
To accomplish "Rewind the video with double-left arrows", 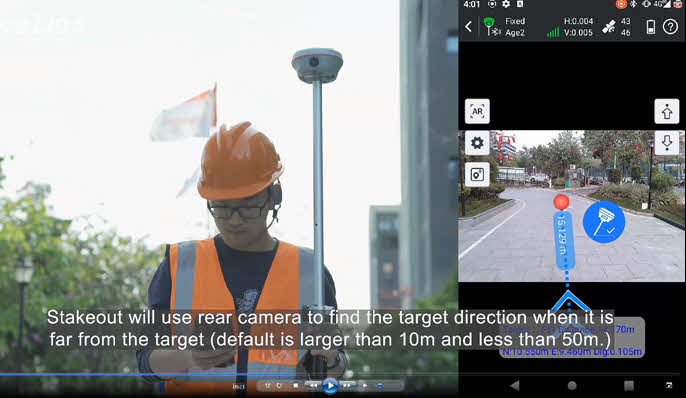I will tap(313, 386).
